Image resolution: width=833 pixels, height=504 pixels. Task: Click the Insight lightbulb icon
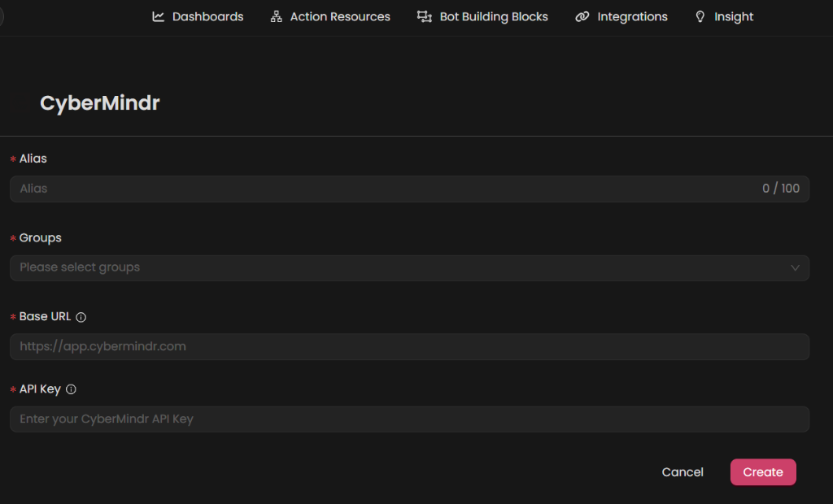coord(700,16)
